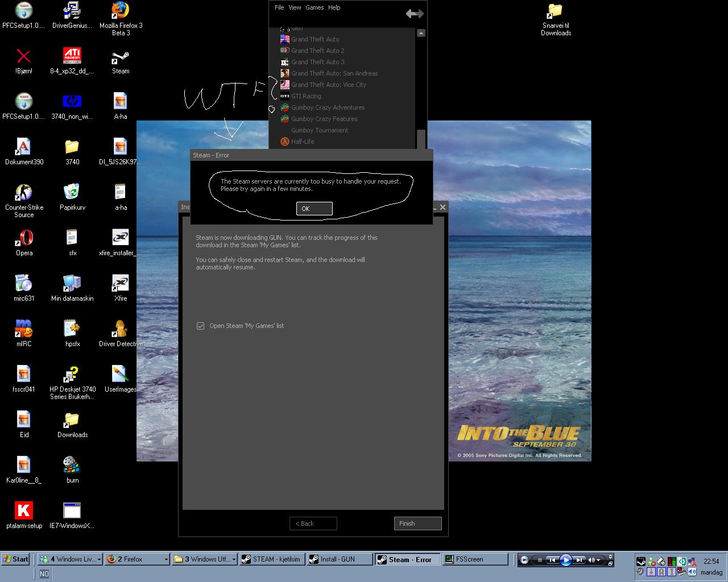Expand the Windows Live taskbar group arrow
The height and width of the screenshot is (582, 728).
pos(99,560)
